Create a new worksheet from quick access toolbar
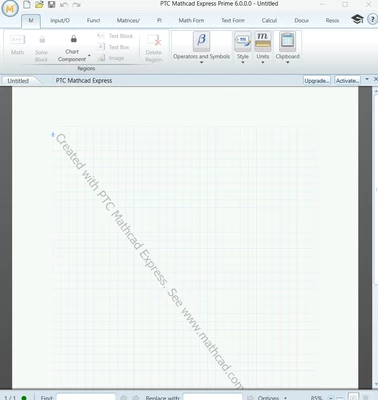This screenshot has height=400, width=378. 27,4
